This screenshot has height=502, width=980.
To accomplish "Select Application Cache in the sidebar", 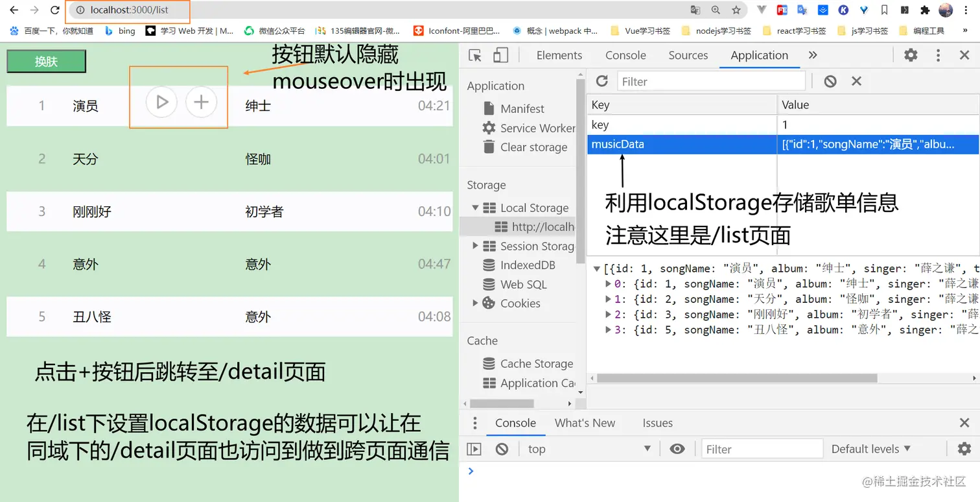I will (x=529, y=383).
